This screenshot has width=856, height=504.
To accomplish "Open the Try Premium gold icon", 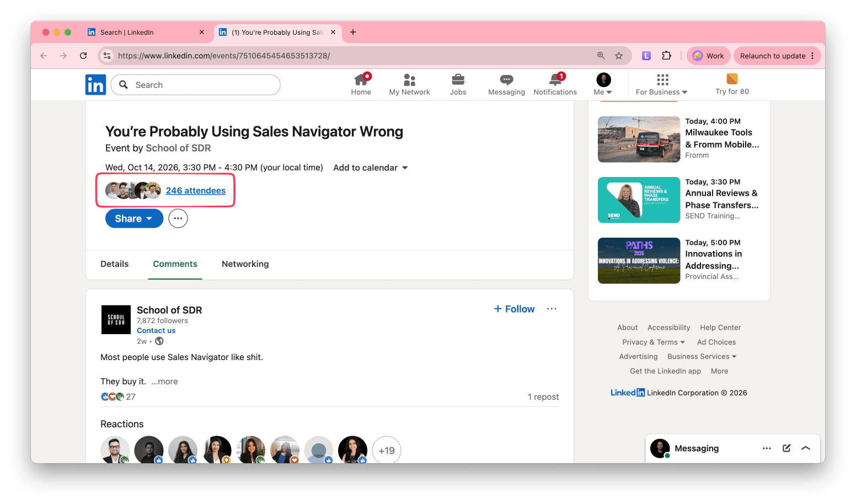I will [x=732, y=78].
